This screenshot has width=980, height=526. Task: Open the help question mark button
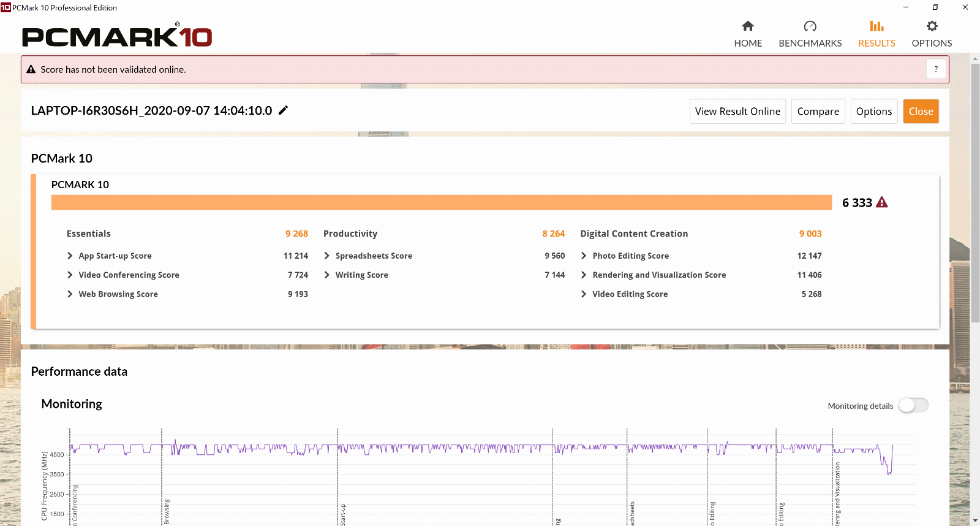pos(936,69)
